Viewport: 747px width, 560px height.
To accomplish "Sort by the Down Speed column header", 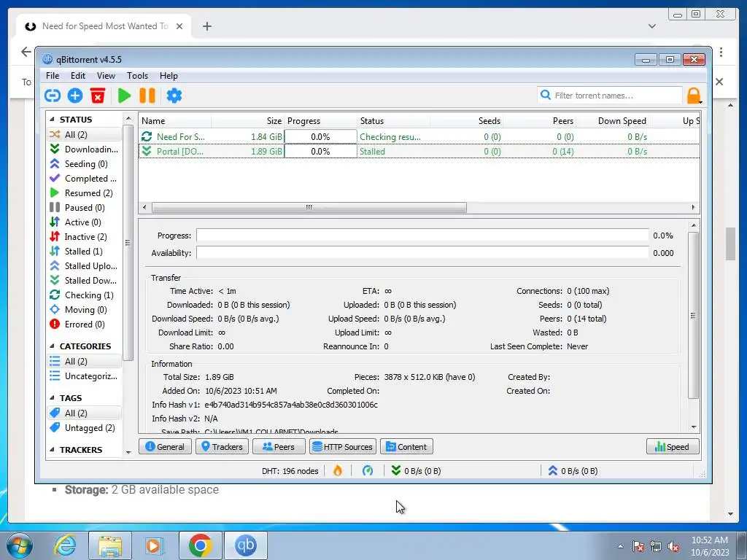I will [x=613, y=121].
